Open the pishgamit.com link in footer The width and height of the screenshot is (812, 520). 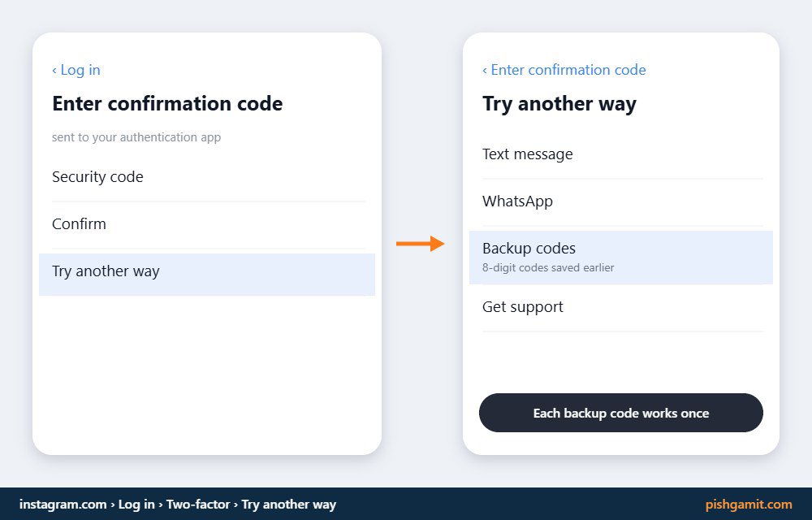point(749,505)
